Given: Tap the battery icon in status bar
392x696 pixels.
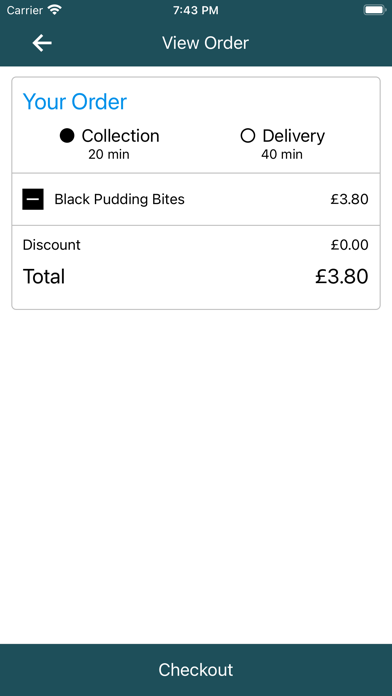Looking at the screenshot, I should (x=375, y=10).
